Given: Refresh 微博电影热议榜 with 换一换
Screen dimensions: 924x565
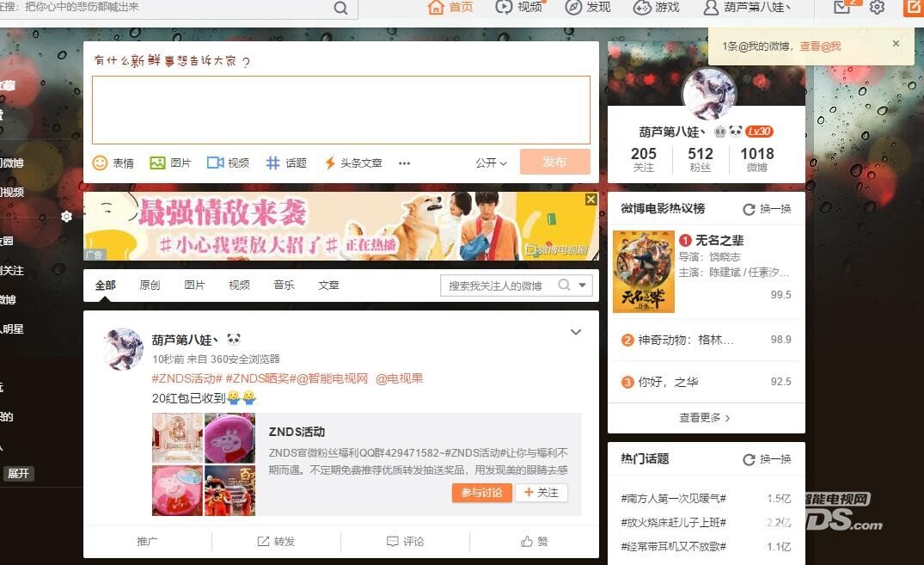Looking at the screenshot, I should (767, 209).
